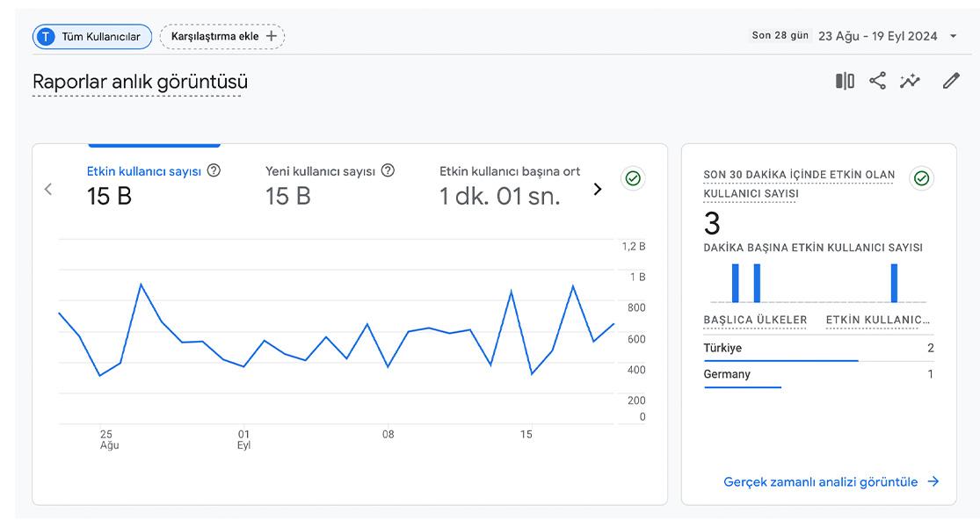
Task: Click the help icon beside Etkin kullanıcı sayısı
Action: point(214,170)
